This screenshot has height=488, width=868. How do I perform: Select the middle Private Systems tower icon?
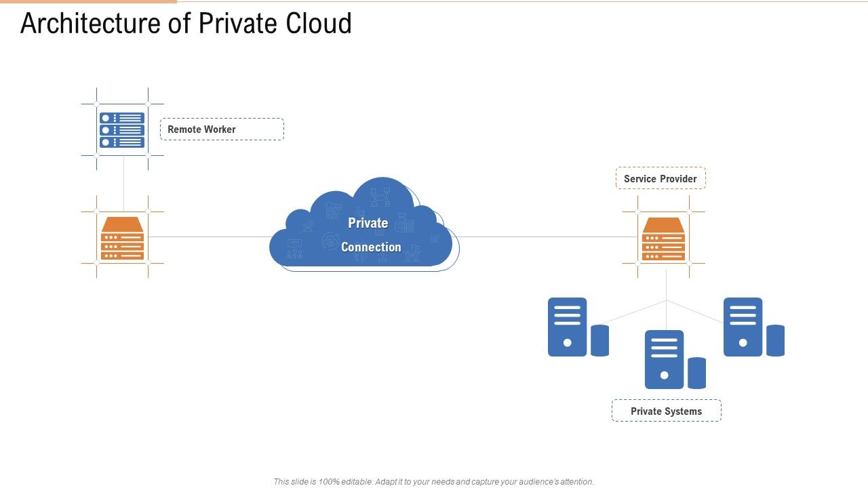pyautogui.click(x=675, y=359)
